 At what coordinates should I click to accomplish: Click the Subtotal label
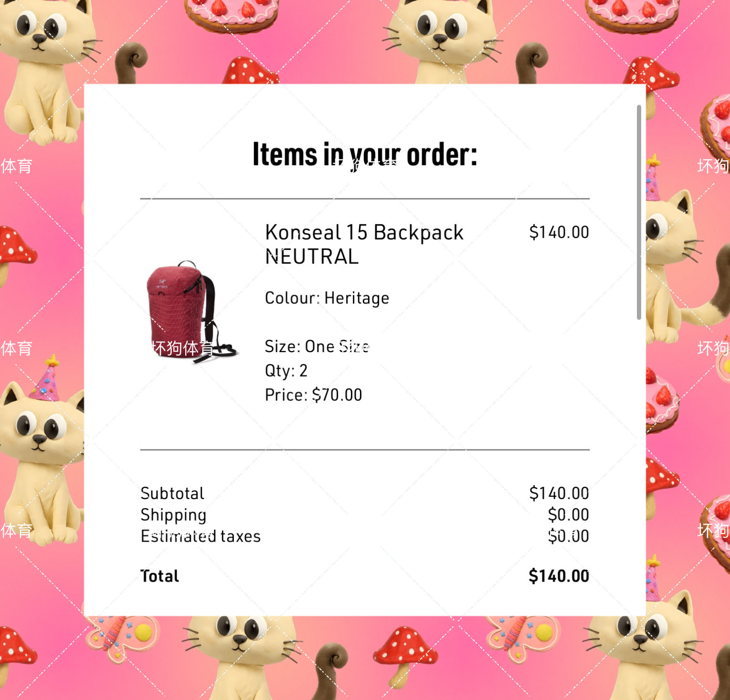pos(172,493)
